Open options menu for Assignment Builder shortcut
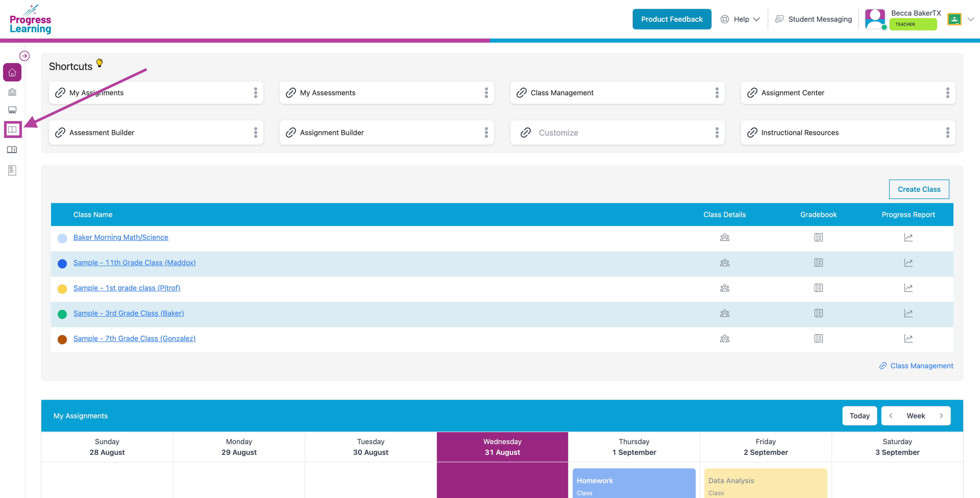This screenshot has height=498, width=980. (486, 133)
